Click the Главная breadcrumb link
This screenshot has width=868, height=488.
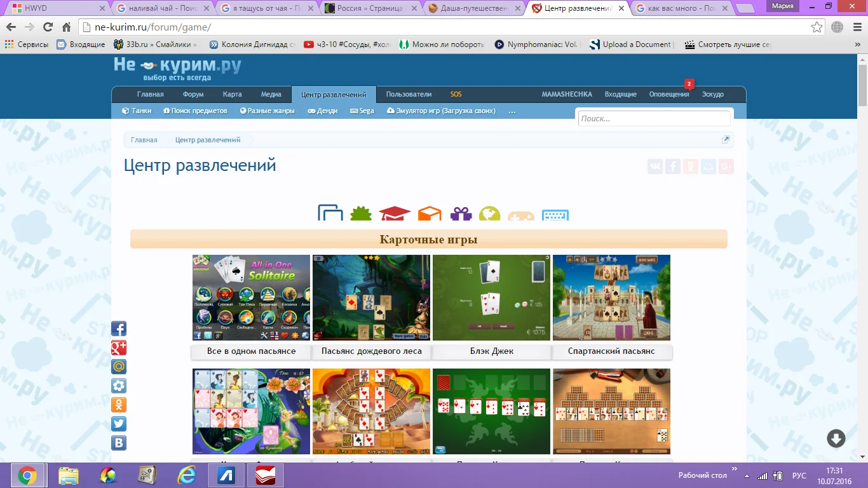tap(144, 140)
